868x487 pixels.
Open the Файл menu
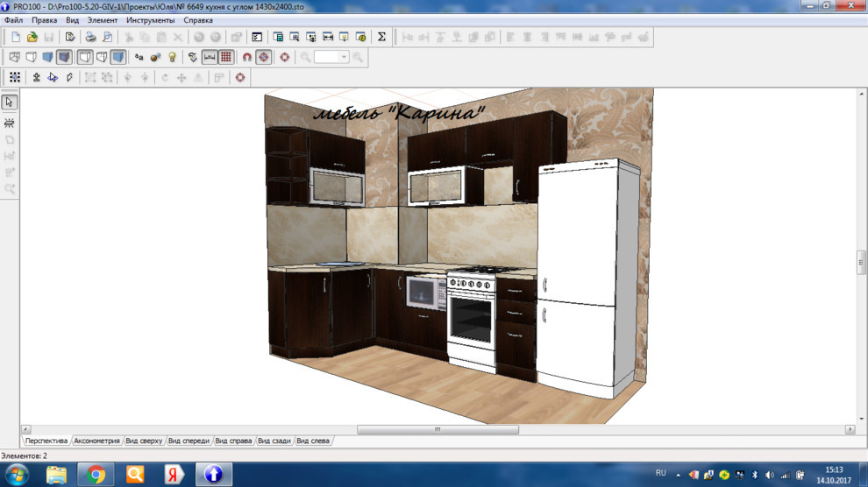click(x=13, y=20)
